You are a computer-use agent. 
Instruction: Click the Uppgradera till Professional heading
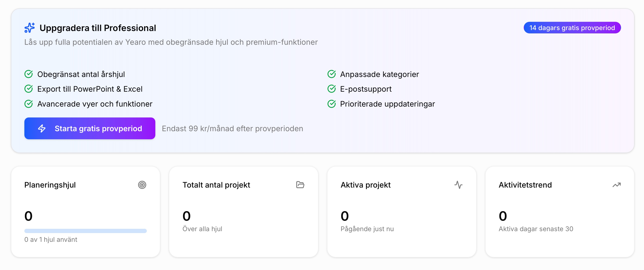pos(98,28)
